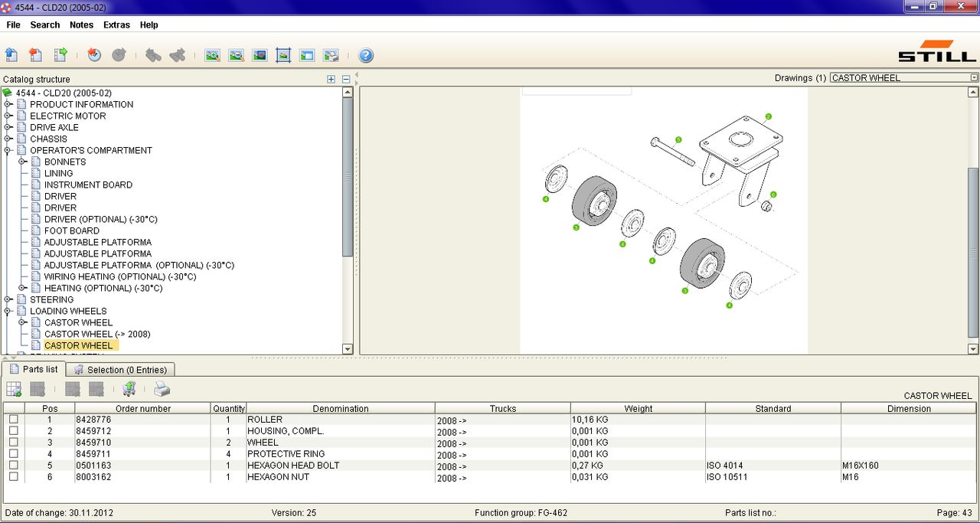Open the Search menu
Viewport: 980px width, 523px height.
(x=45, y=25)
